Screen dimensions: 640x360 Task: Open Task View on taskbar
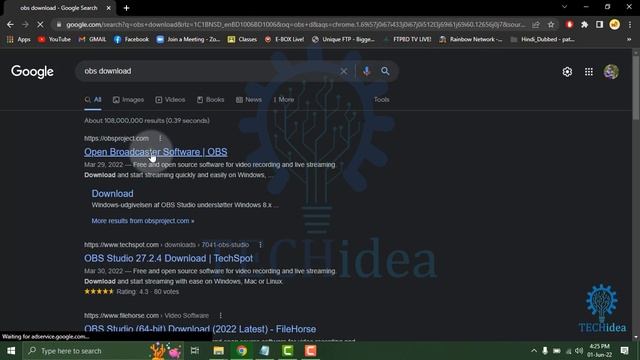195,351
